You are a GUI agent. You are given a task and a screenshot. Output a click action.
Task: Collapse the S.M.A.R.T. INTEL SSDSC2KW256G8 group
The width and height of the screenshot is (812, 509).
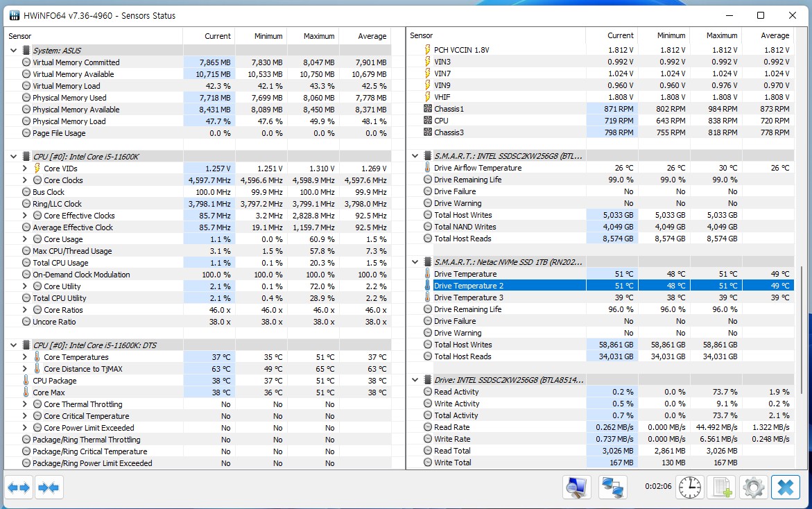[415, 156]
